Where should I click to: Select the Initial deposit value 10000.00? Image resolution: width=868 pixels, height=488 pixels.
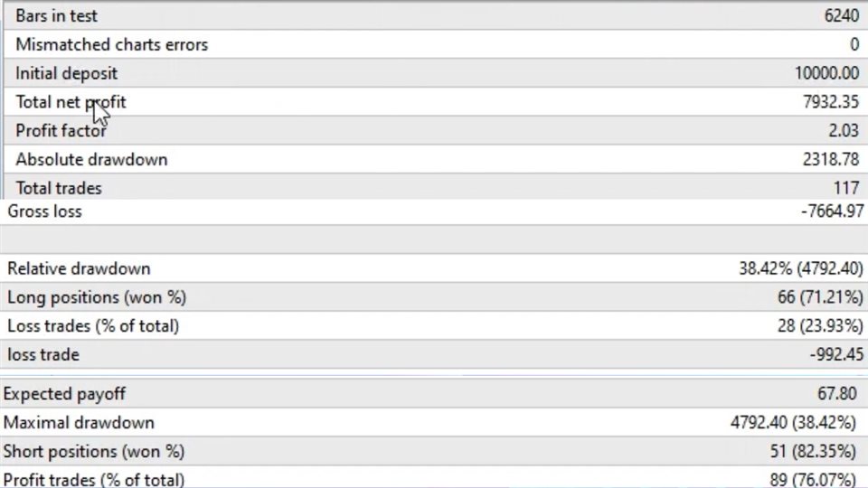click(x=827, y=73)
